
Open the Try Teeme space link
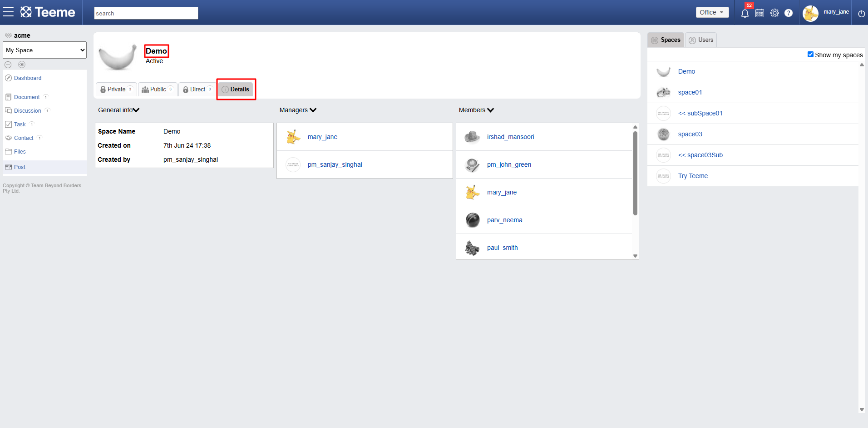[x=693, y=176]
